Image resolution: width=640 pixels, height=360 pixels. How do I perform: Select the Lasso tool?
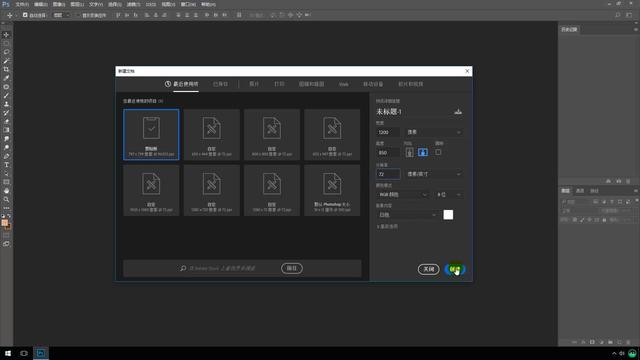point(6,52)
